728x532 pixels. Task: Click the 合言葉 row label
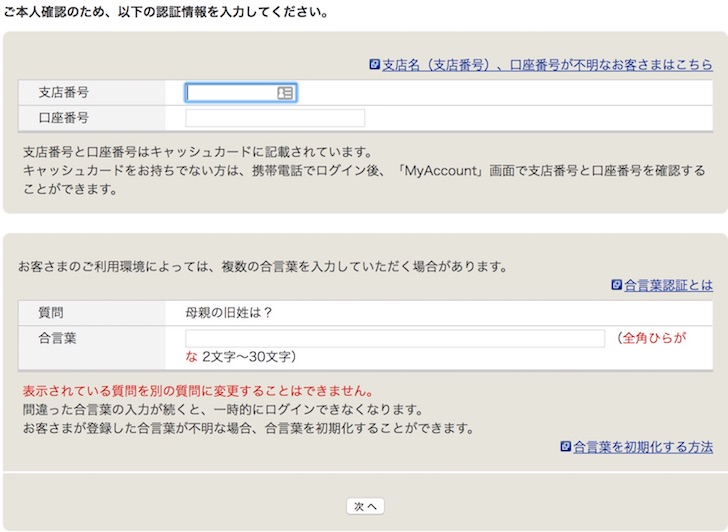[x=57, y=338]
